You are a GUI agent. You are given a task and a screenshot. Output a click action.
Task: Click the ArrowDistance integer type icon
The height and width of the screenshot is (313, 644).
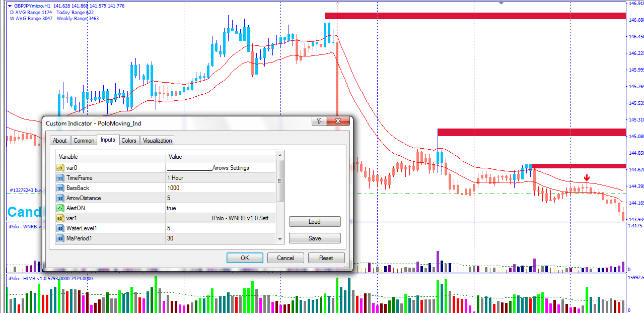60,198
